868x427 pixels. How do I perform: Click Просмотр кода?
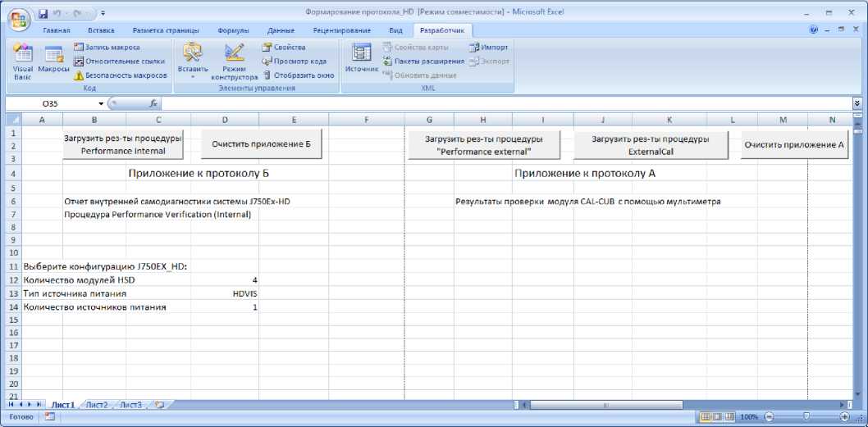294,61
